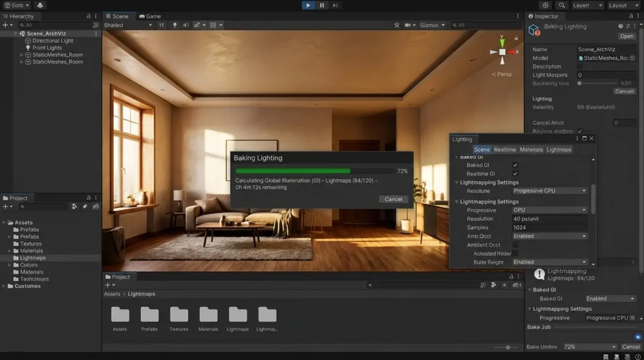Screen dimensions: 644x360
Task: Open Scene tab in Lighting window
Action: click(x=482, y=150)
